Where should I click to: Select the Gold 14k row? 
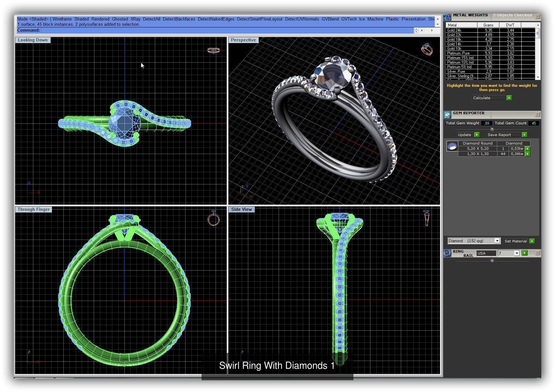point(491,44)
